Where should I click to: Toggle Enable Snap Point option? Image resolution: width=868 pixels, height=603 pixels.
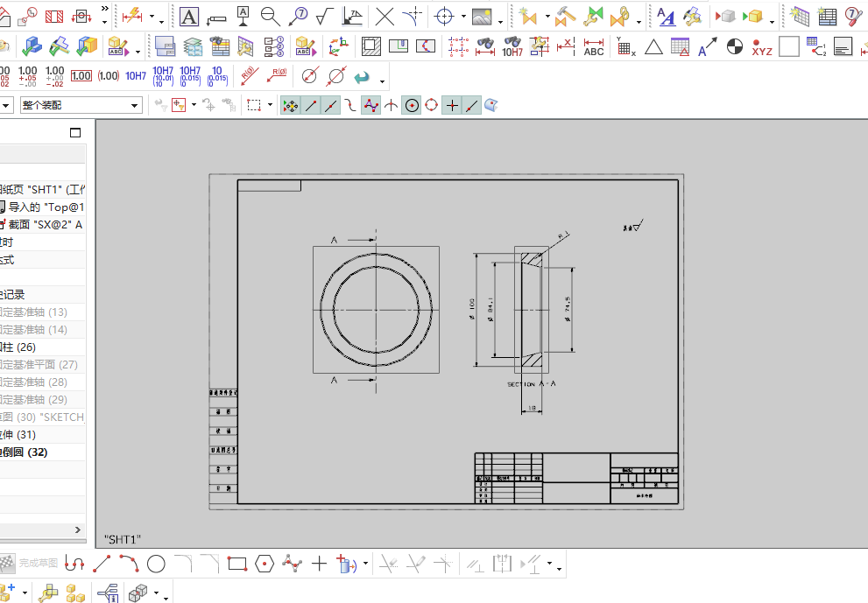coord(290,105)
